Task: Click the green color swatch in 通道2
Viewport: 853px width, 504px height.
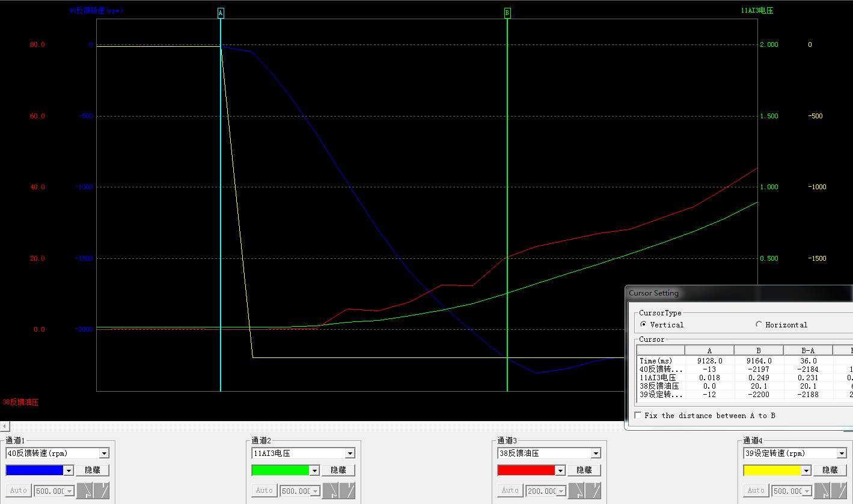Action: pyautogui.click(x=280, y=470)
